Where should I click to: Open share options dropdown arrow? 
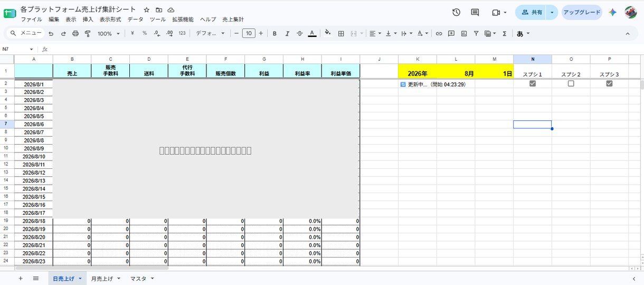pyautogui.click(x=552, y=12)
